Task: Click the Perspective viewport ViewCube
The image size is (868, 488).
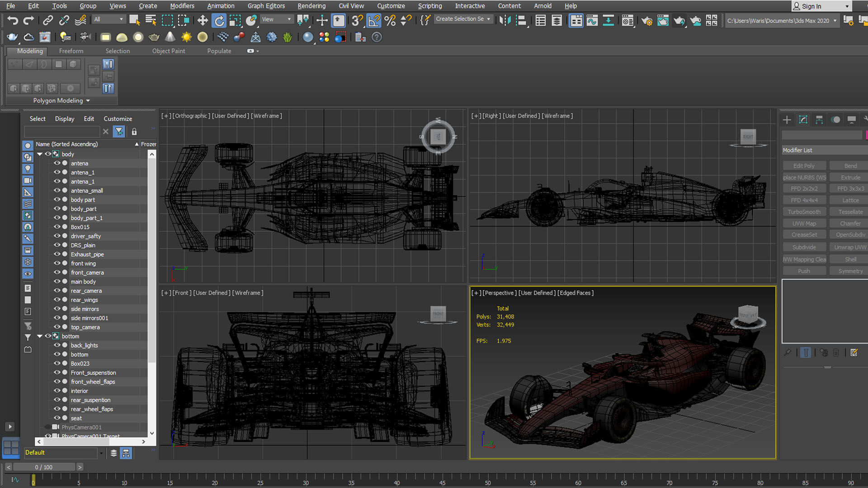Action: point(748,315)
